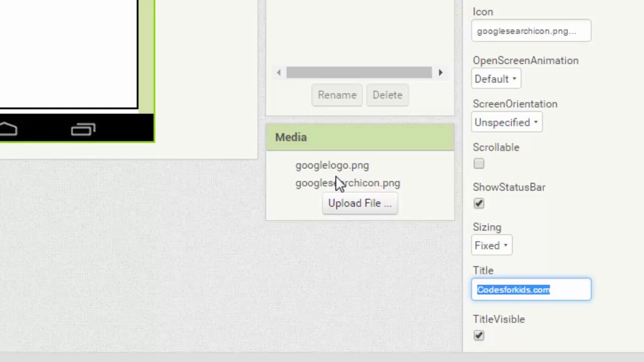The image size is (644, 362).
Task: Uncheck the ShowStatusBar checkbox
Action: 479,203
